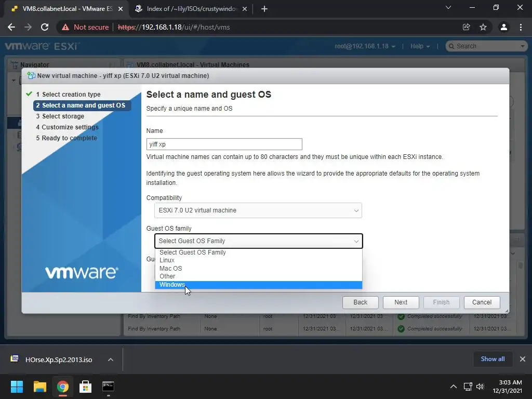Click the address bar URL
Screen dimensions: 532x399
174,27
